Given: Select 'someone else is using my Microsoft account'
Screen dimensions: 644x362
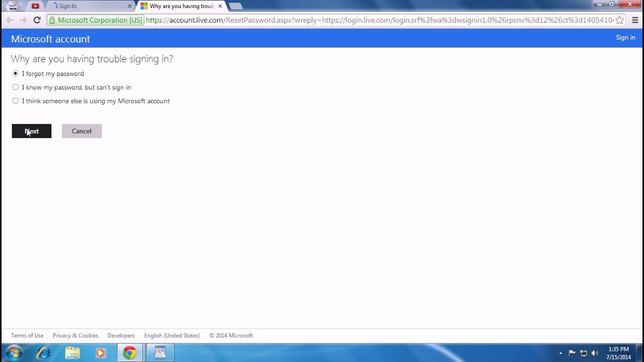Looking at the screenshot, I should (16, 101).
